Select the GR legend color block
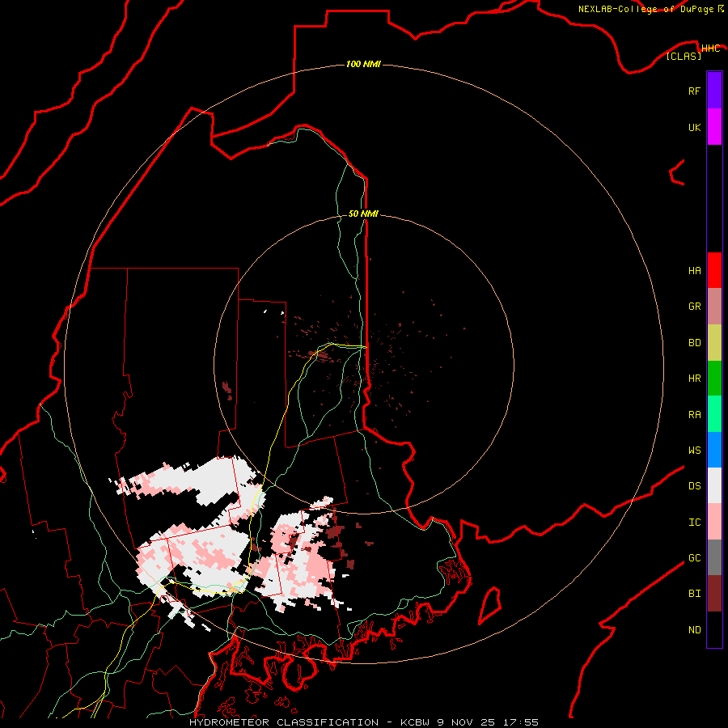 [714, 307]
